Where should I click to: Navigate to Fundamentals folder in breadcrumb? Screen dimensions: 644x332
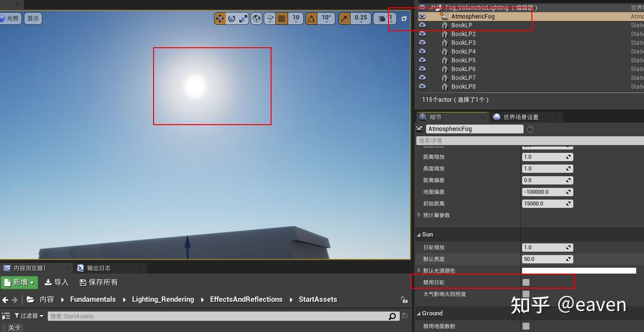point(93,299)
